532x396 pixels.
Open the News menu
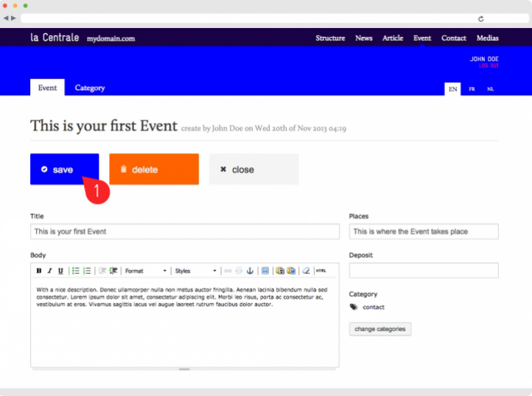(x=364, y=38)
